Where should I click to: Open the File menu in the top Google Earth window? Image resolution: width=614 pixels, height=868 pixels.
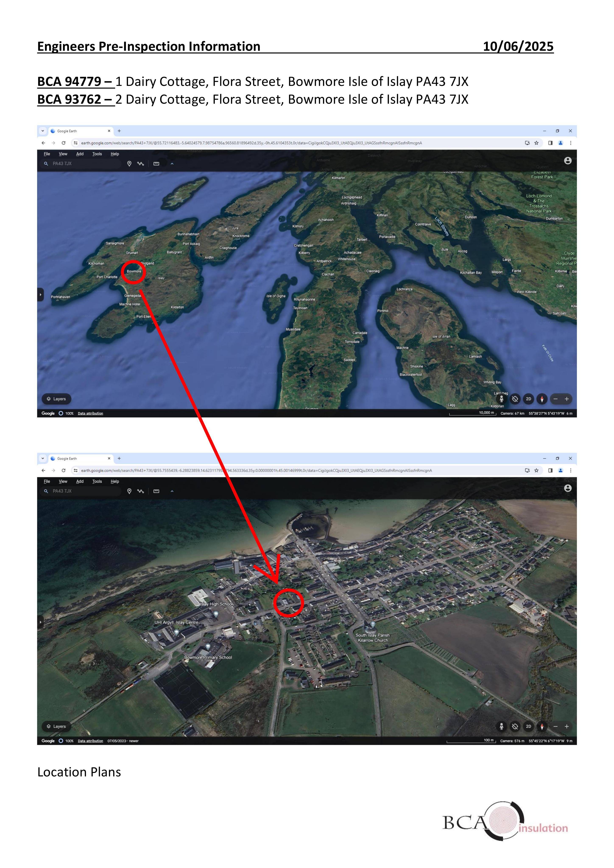click(x=47, y=154)
